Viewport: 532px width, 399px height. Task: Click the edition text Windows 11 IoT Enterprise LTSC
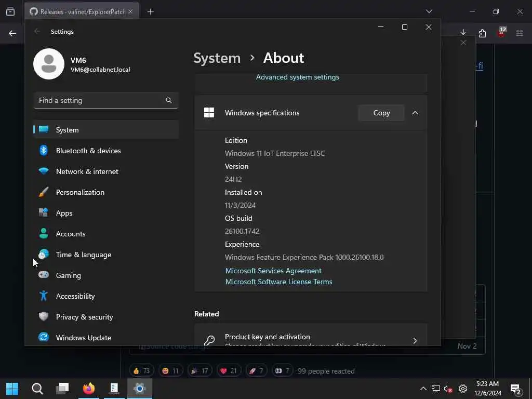coord(274,153)
